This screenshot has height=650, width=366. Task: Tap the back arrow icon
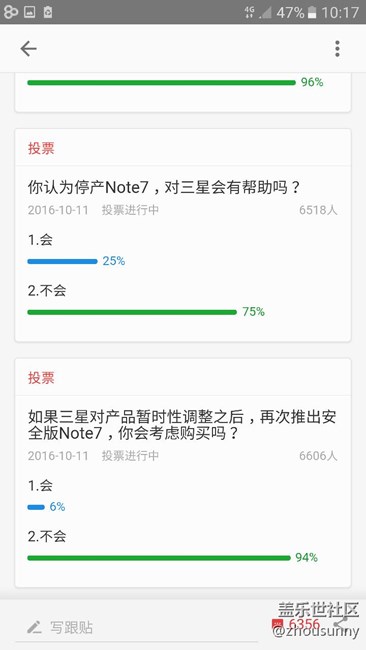coord(29,49)
